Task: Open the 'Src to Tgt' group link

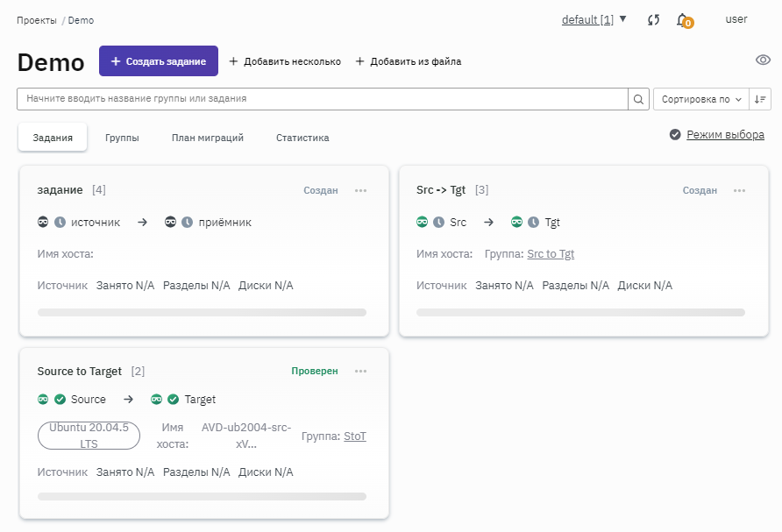Action: pos(551,254)
